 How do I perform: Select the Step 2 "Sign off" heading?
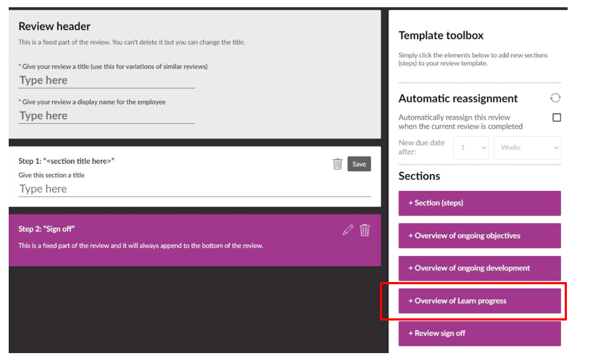46,229
